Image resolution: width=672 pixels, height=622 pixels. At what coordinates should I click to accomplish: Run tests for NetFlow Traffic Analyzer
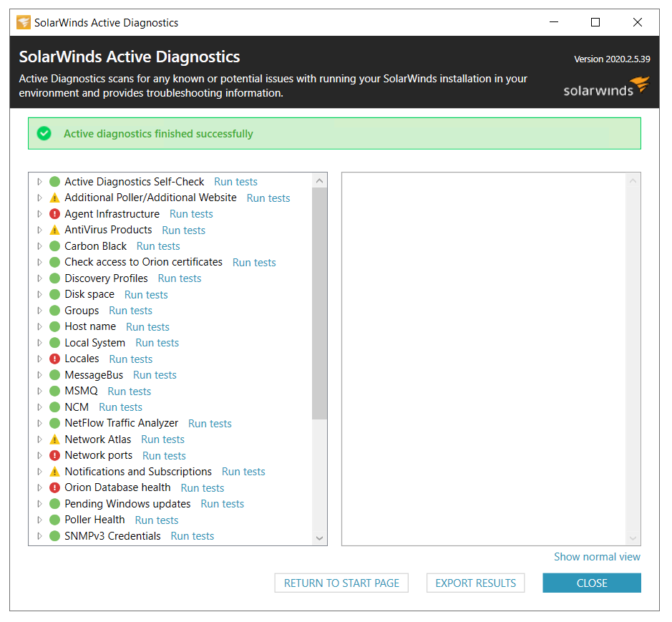(x=210, y=424)
